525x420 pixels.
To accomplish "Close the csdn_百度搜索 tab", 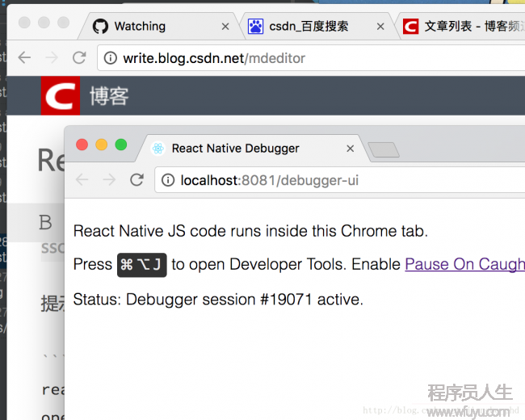I will [380, 27].
